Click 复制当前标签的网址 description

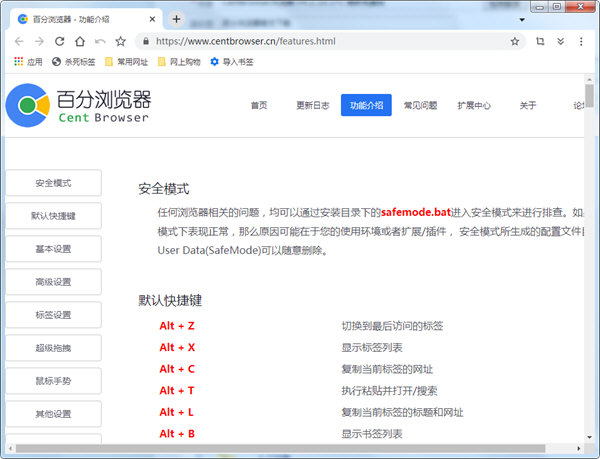tap(387, 369)
